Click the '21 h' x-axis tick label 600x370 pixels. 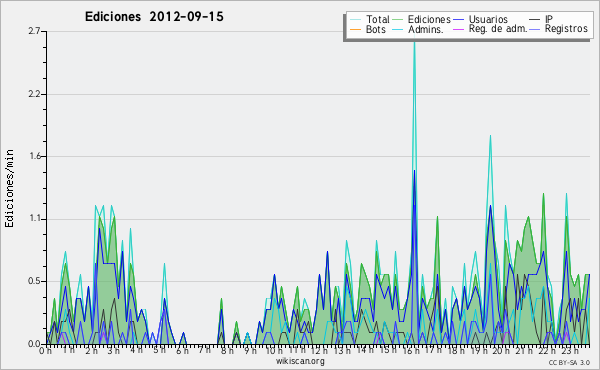click(523, 351)
